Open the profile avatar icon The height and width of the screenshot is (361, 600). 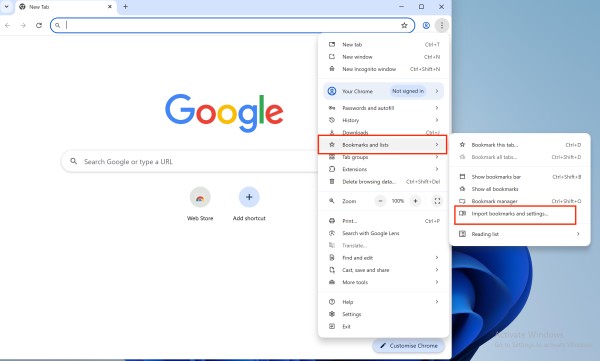coord(426,25)
